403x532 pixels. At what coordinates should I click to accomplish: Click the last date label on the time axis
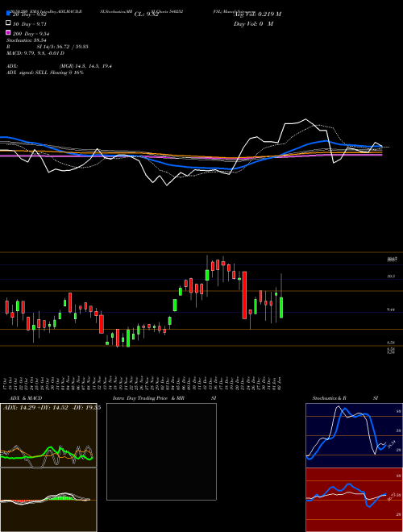tap(281, 383)
